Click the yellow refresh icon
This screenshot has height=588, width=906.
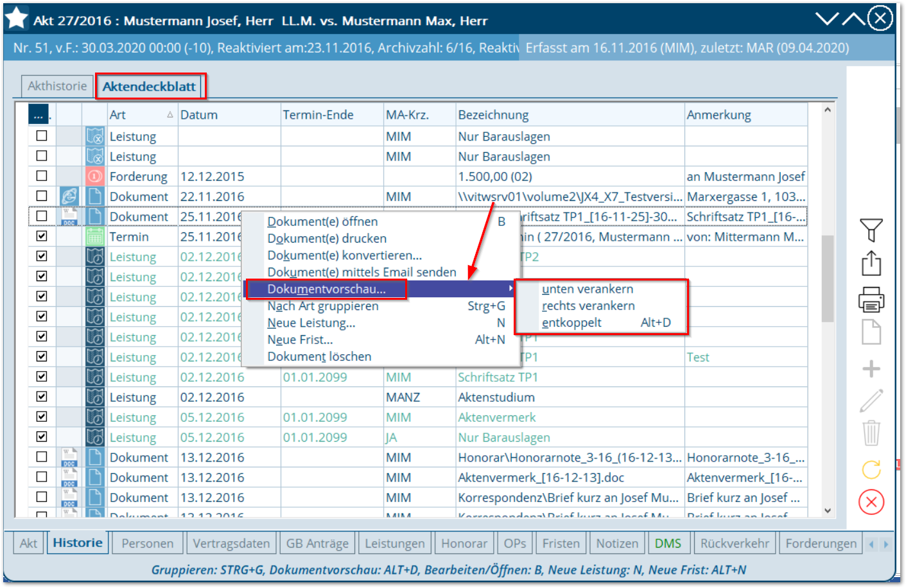[871, 470]
